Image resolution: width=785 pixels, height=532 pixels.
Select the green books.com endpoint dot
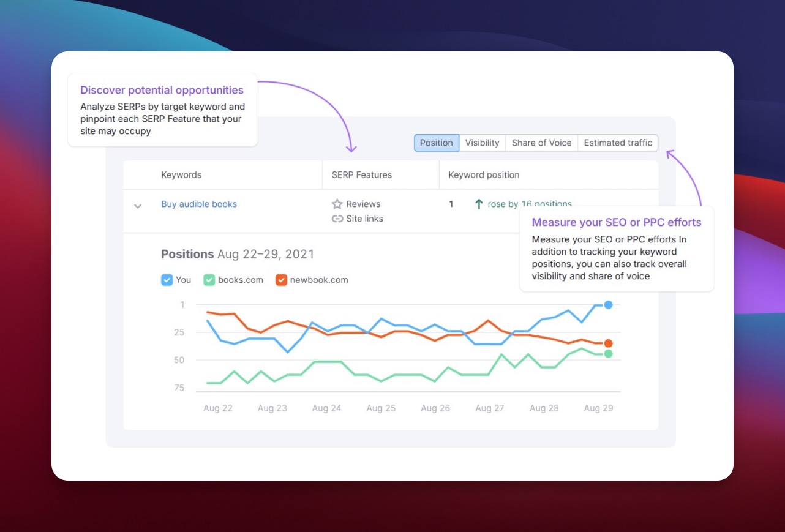click(608, 353)
